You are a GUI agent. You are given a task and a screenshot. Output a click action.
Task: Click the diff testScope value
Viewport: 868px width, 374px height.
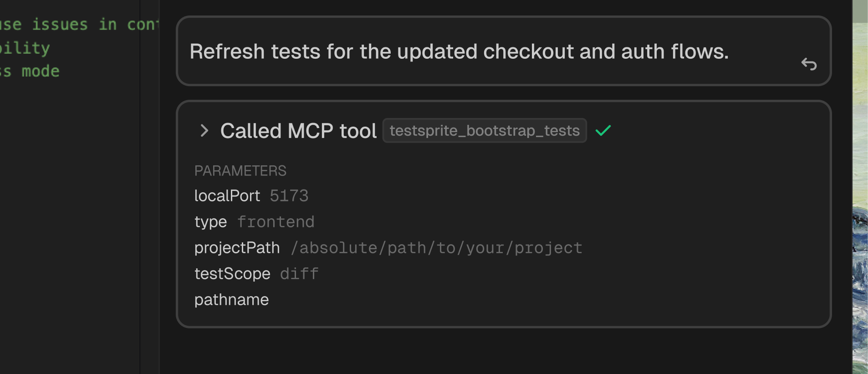[x=299, y=274]
